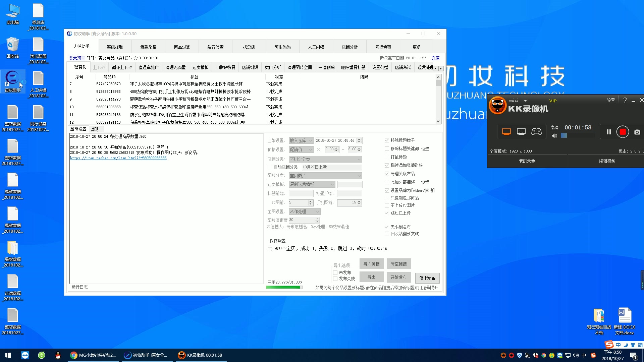Image resolution: width=644 pixels, height=362 pixels.
Task: Open the item.taobao.com link in log
Action: 118,158
